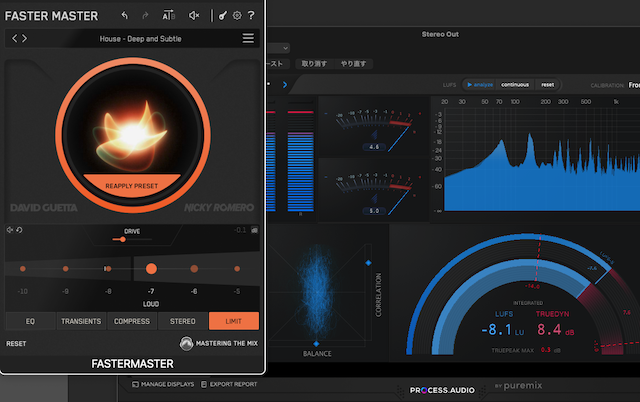Go to the next preset arrow
The height and width of the screenshot is (402, 640).
point(25,39)
